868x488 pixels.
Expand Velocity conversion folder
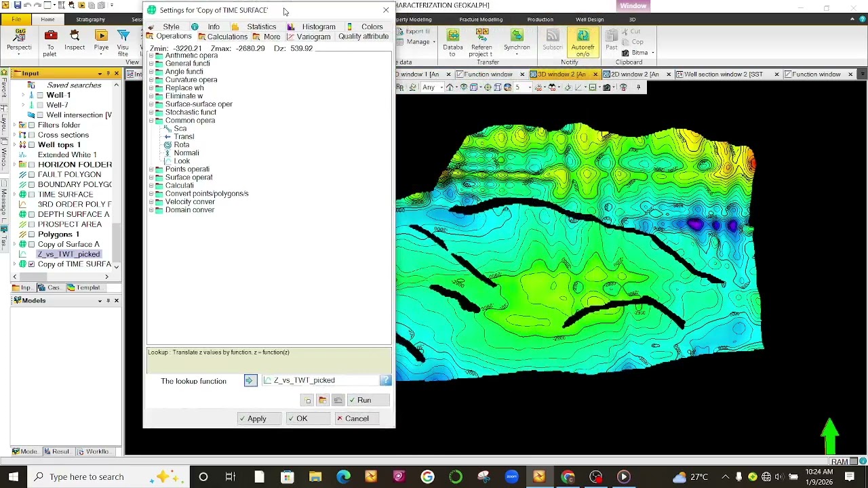[151, 202]
